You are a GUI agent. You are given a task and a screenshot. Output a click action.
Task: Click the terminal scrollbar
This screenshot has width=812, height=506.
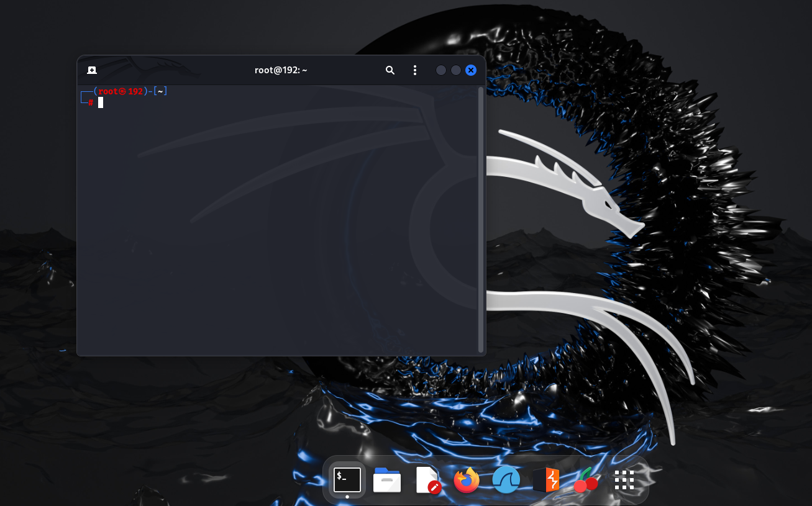click(481, 220)
